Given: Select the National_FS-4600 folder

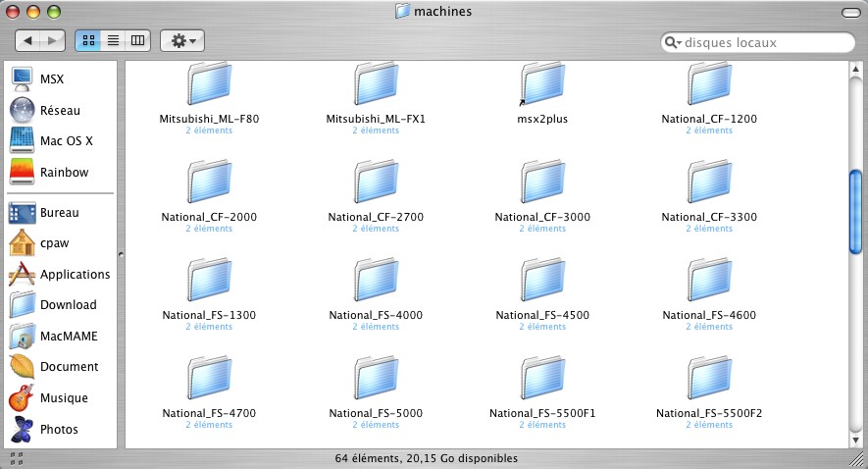Looking at the screenshot, I should pos(709,279).
